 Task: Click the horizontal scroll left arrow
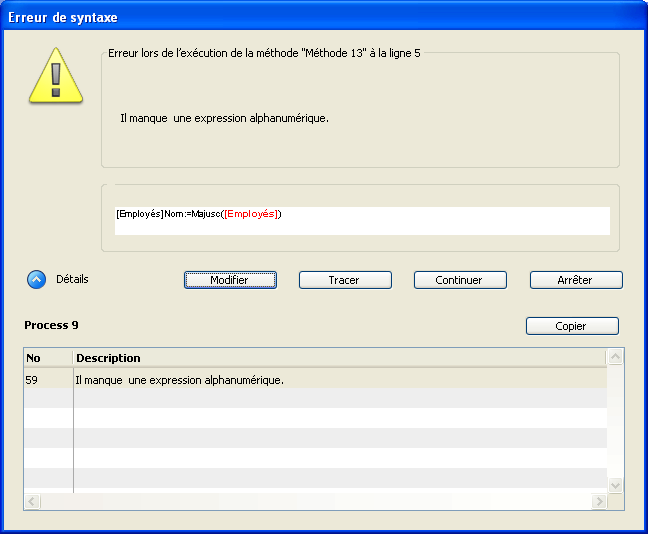tap(33, 501)
